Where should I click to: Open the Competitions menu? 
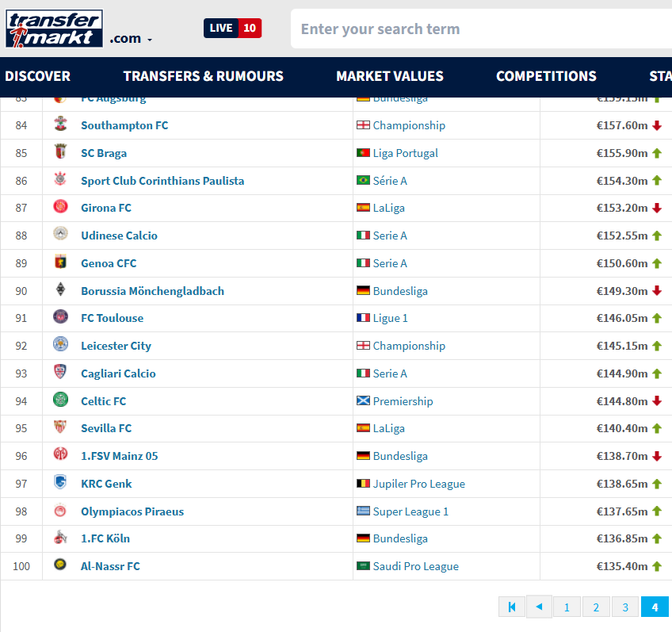[x=546, y=76]
